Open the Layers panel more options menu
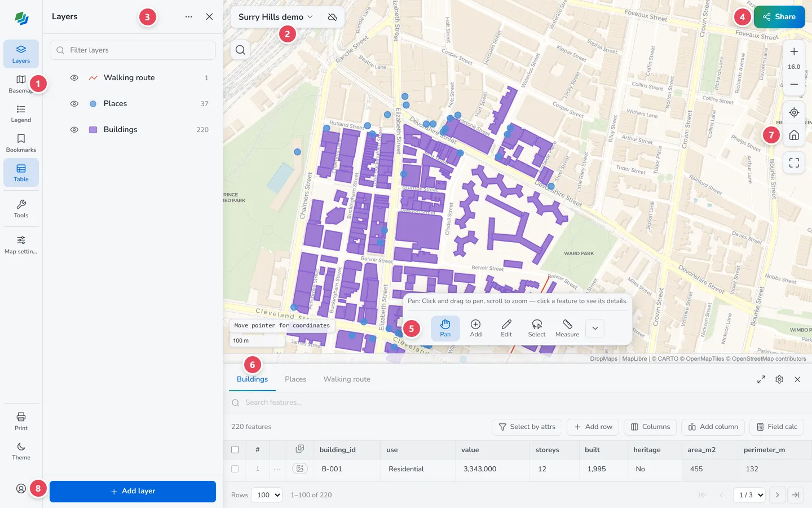The width and height of the screenshot is (812, 508). [x=188, y=17]
